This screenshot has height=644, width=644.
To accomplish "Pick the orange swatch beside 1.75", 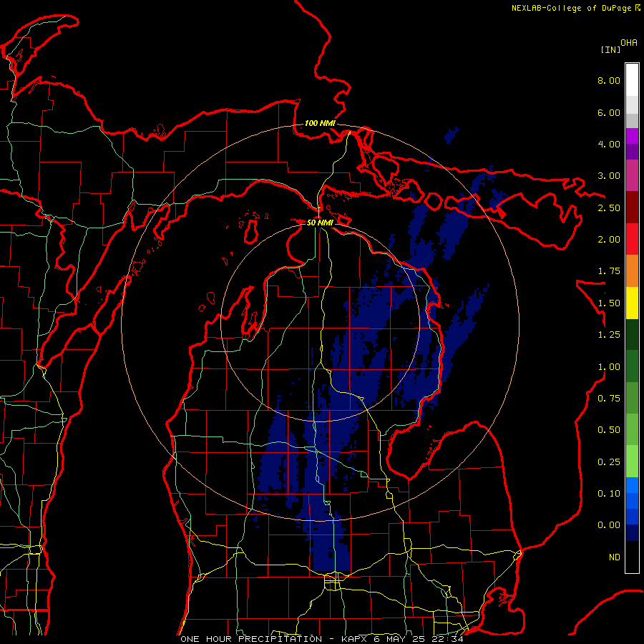I will tap(632, 271).
